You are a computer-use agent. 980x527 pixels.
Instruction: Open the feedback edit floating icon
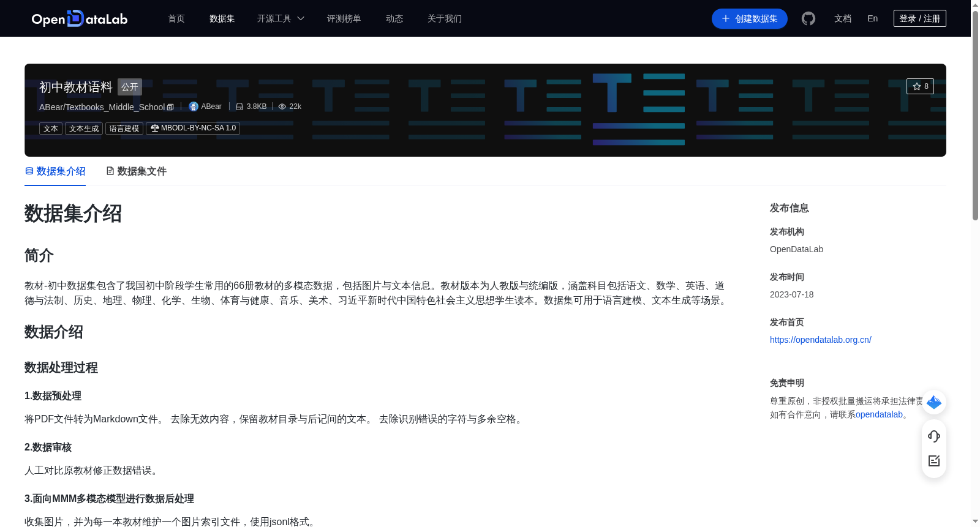coord(934,461)
